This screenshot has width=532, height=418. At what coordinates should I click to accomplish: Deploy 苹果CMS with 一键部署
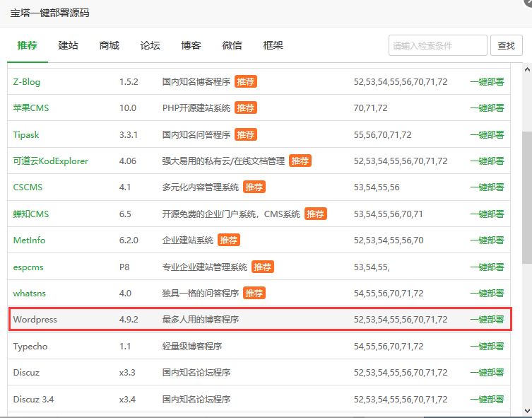click(487, 108)
